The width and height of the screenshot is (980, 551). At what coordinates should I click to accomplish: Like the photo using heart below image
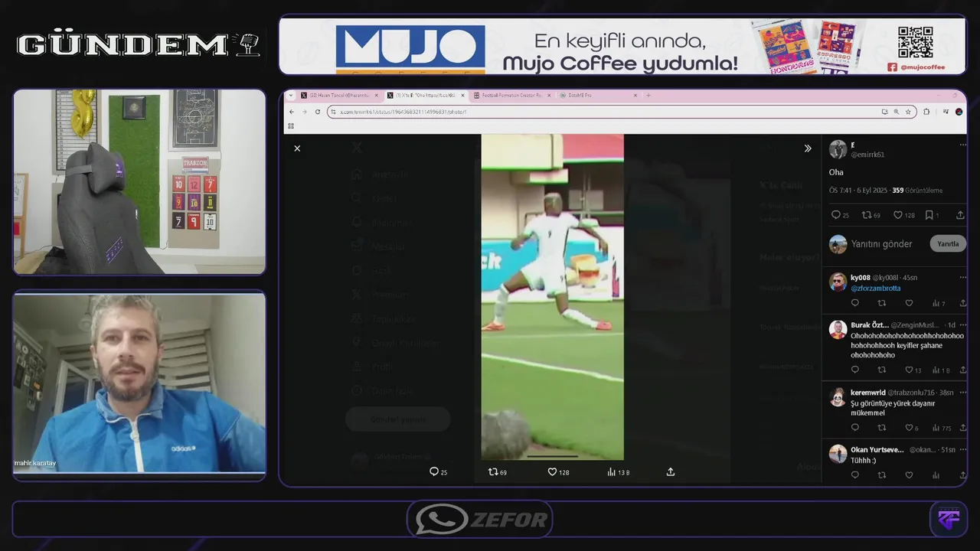click(552, 472)
